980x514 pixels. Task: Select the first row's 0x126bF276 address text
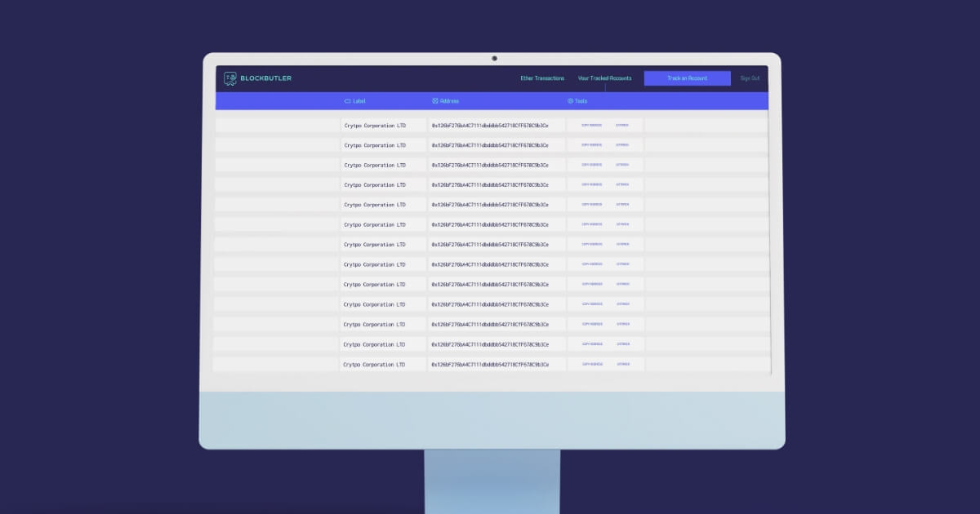(x=490, y=126)
